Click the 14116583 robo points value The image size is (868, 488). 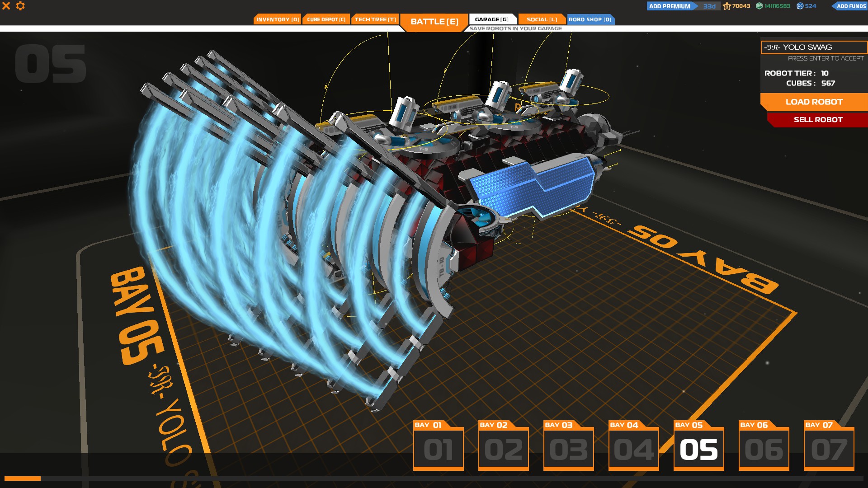pos(777,6)
